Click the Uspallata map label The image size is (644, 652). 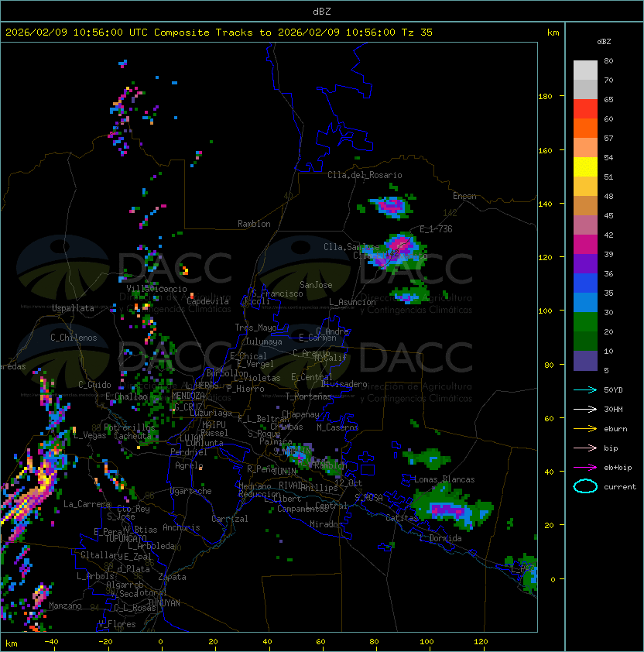(x=73, y=308)
